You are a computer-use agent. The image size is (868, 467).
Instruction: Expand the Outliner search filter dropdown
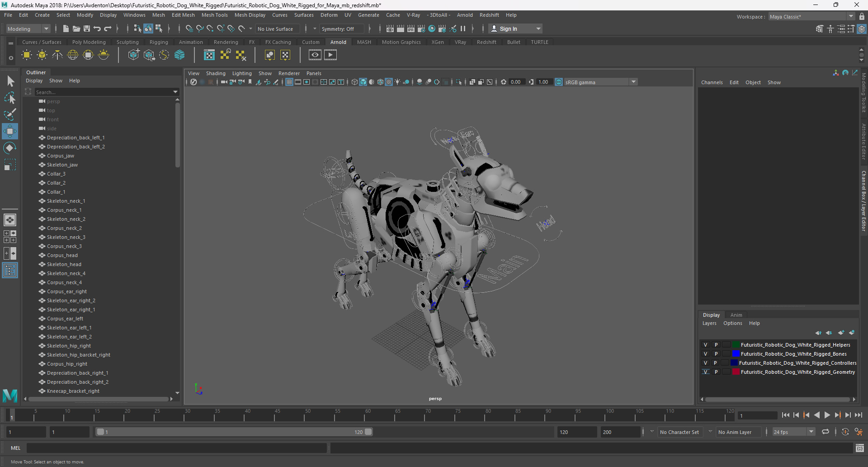click(175, 92)
